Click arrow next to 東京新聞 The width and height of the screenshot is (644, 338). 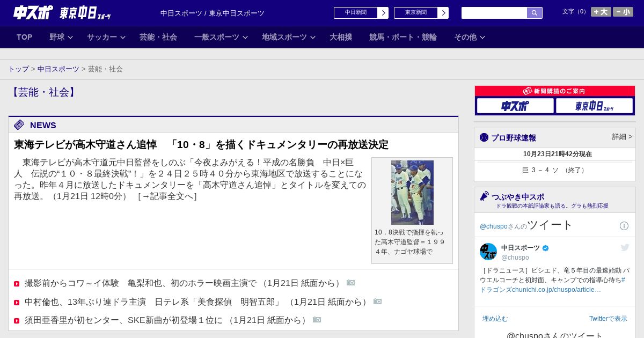coord(443,13)
